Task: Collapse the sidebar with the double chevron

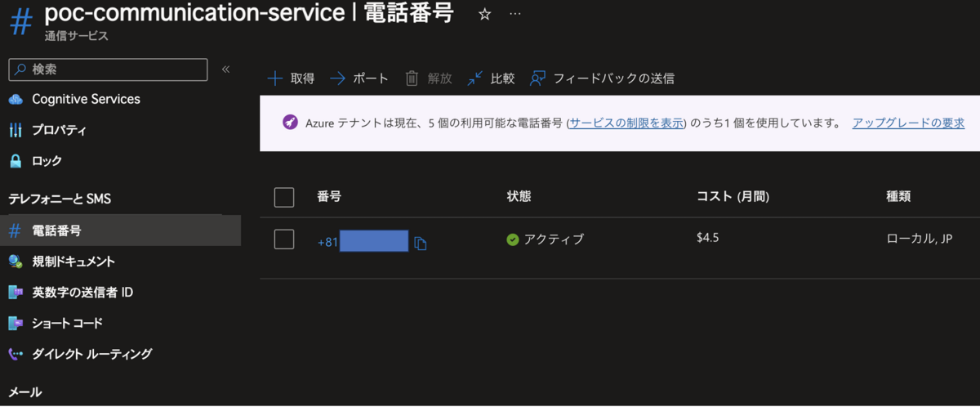Action: coord(226,69)
